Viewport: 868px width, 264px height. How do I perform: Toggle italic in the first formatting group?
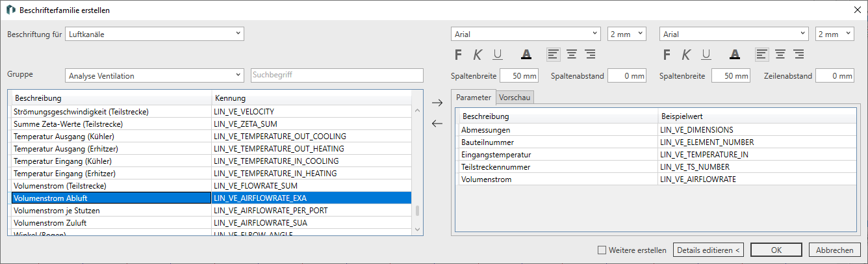478,54
